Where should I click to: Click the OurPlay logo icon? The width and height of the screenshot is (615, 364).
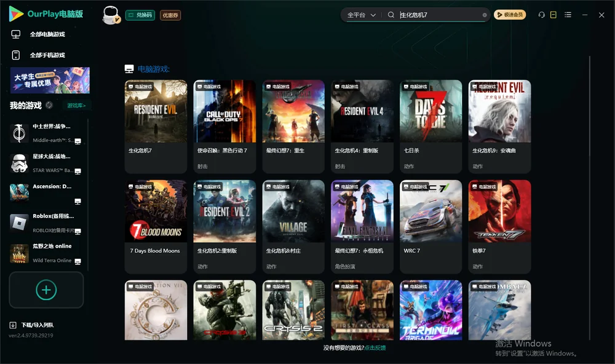(16, 14)
